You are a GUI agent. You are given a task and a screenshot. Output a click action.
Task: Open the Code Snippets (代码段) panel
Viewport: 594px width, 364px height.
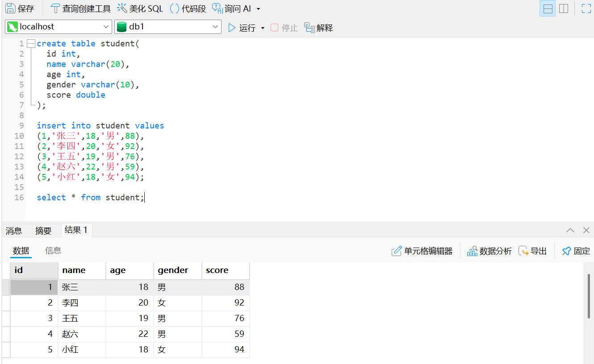click(188, 8)
